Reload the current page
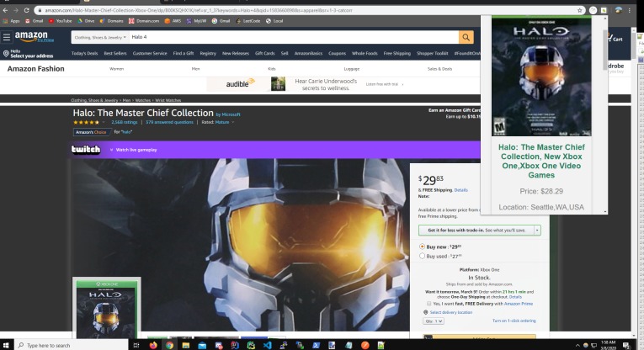644x350 pixels. coord(27,10)
